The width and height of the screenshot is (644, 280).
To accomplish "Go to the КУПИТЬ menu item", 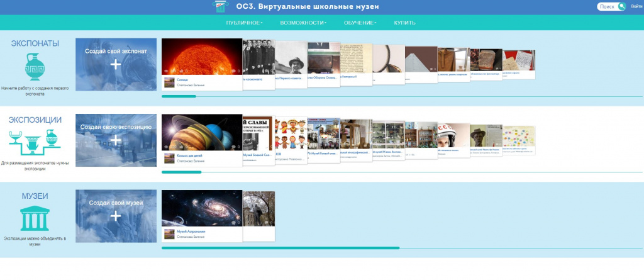I will click(404, 23).
